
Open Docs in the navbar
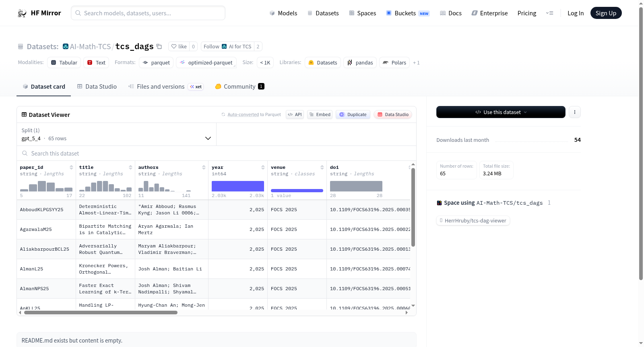coord(451,13)
